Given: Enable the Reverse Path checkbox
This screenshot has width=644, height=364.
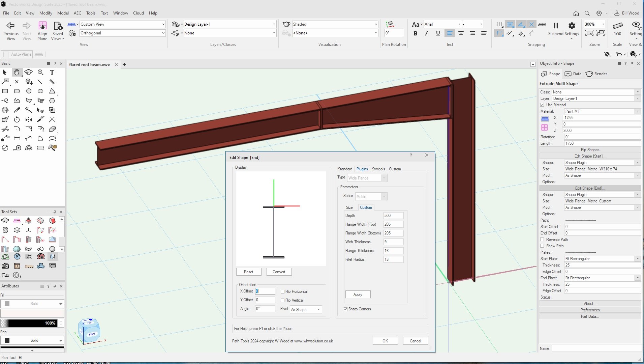Looking at the screenshot, I should tap(542, 240).
